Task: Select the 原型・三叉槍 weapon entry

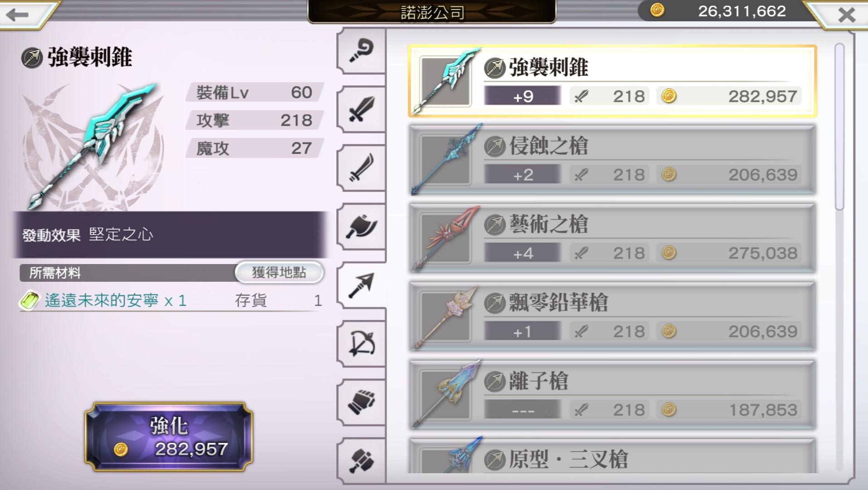Action: tap(612, 456)
